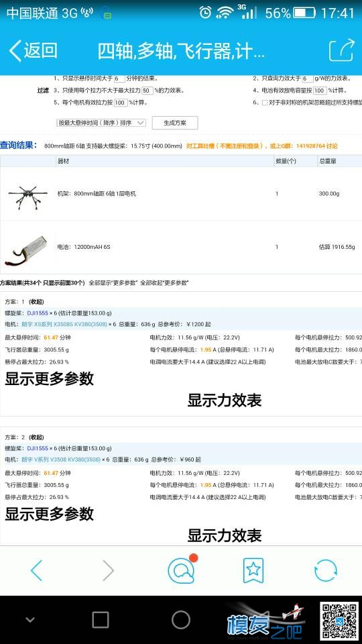
Task: Open 朗宇 XS系列 X3508S motor link
Action: [63, 325]
